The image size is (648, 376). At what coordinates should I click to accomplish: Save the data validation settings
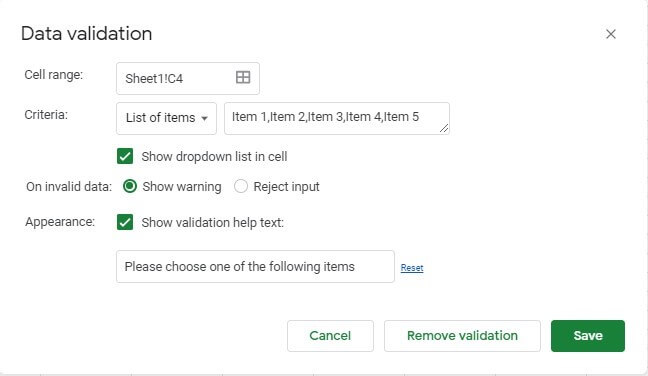[588, 336]
